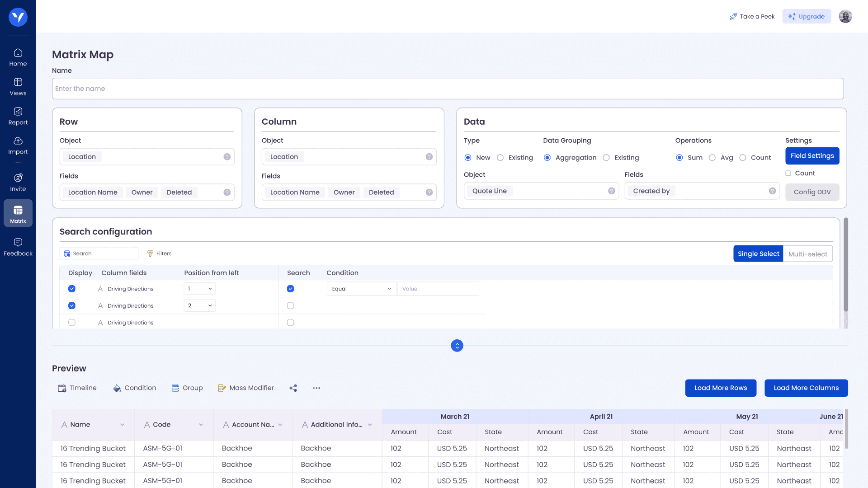The height and width of the screenshot is (488, 868).
Task: Click the Enter the name input field
Action: 448,89
